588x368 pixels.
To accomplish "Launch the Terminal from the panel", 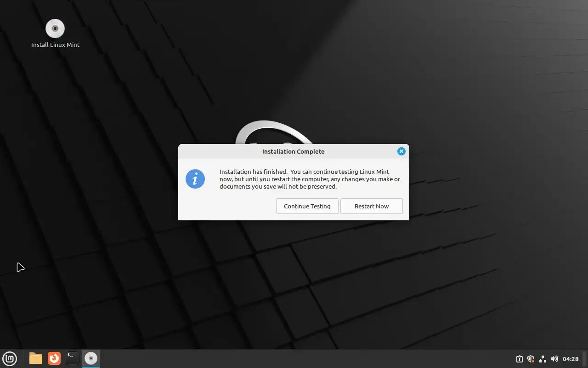I will [72, 358].
